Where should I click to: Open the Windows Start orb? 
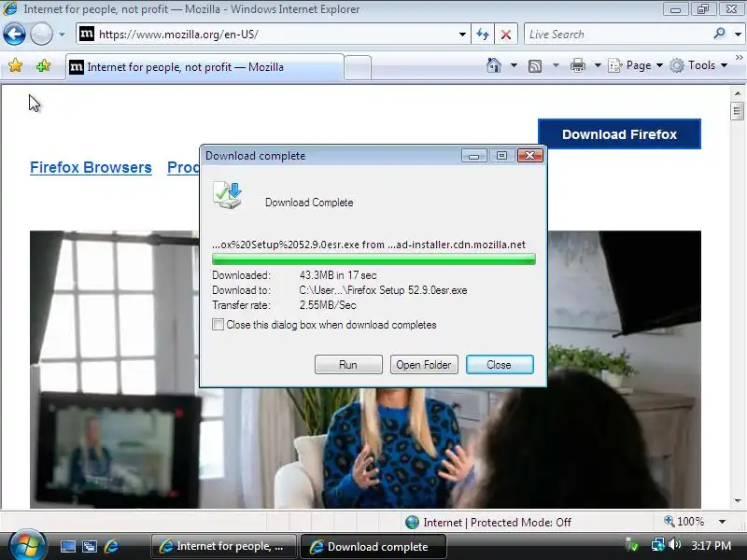[x=26, y=544]
